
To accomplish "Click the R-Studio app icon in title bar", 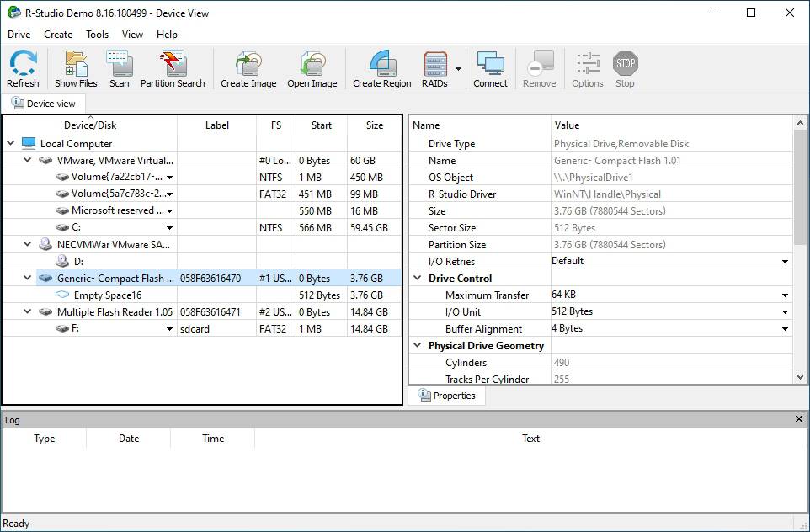I will [x=14, y=13].
